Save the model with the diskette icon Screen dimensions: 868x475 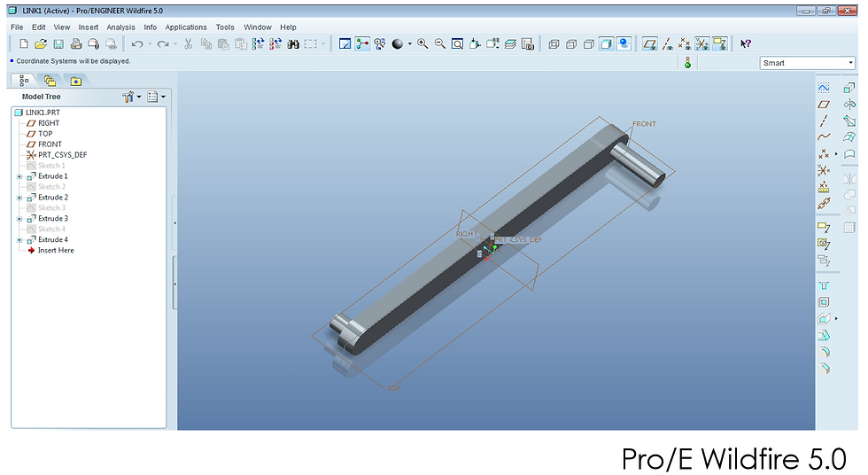pyautogui.click(x=58, y=43)
